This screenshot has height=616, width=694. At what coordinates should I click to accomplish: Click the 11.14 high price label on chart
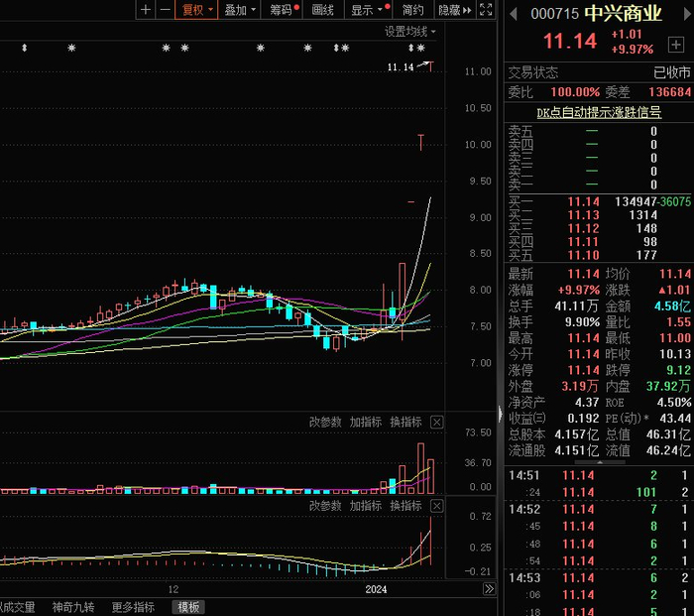tap(401, 66)
